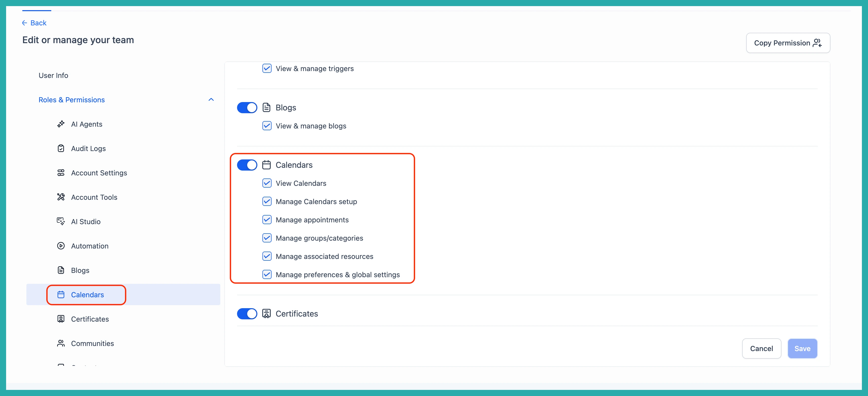Click the Blogs document icon in sidebar
The height and width of the screenshot is (396, 868).
tap(61, 270)
